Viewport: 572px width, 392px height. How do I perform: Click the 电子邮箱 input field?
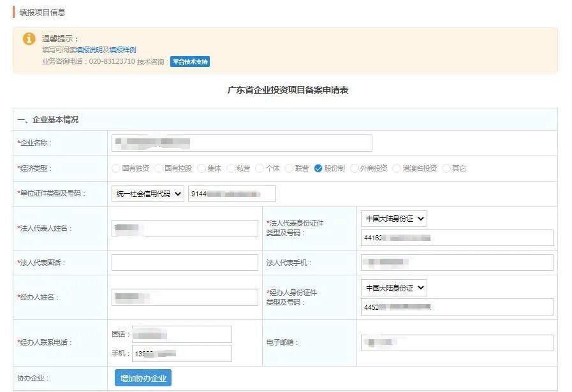457,343
